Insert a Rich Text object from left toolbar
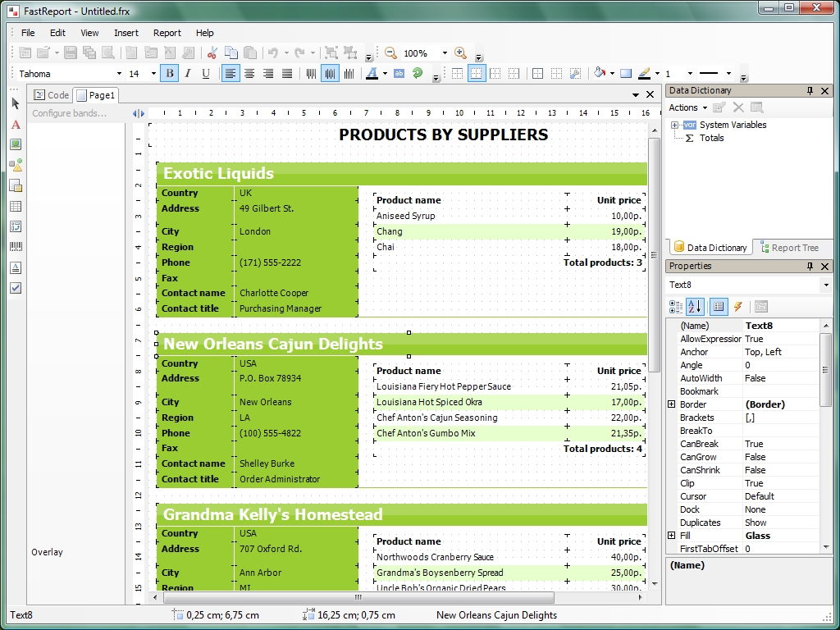 16,268
